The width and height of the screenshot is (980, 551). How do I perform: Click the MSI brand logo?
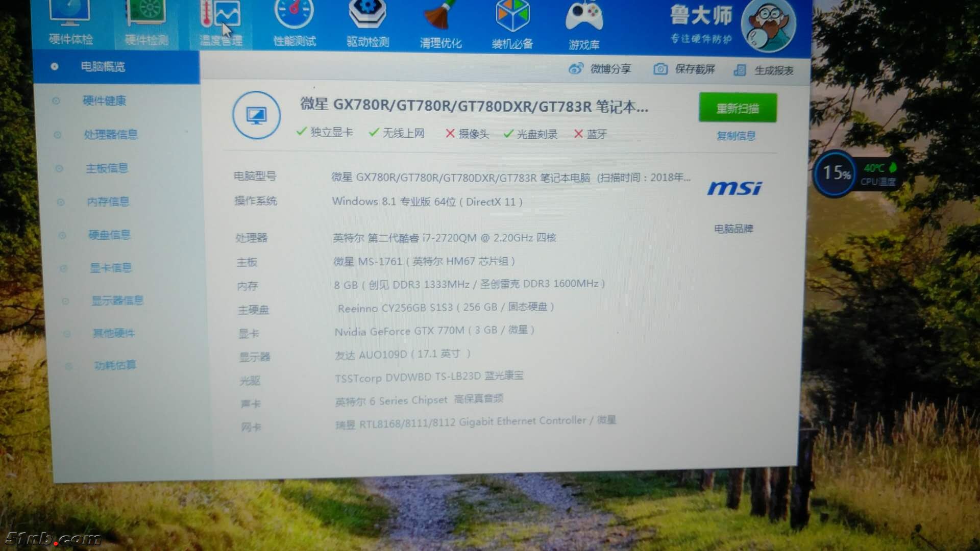[x=734, y=189]
